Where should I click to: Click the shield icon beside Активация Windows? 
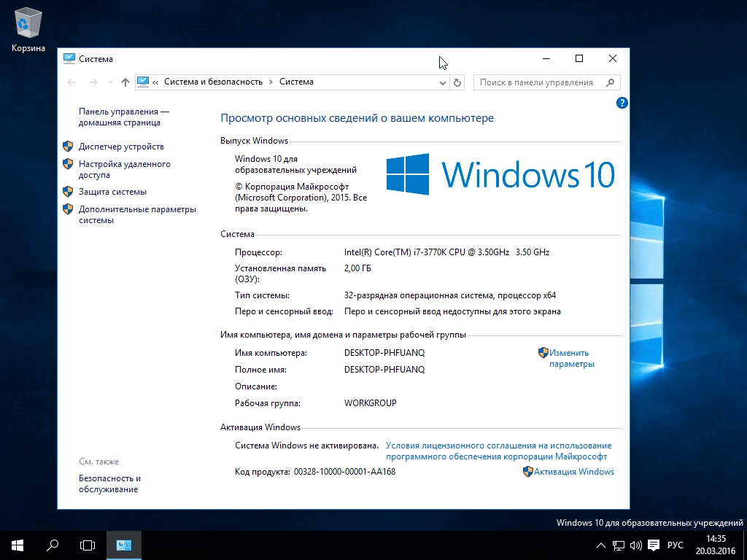[528, 472]
